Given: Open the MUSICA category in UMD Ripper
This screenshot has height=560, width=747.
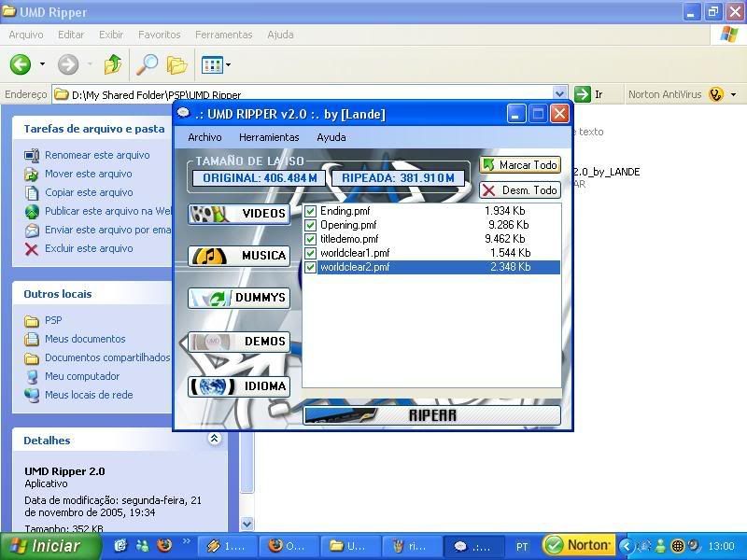Looking at the screenshot, I should coord(239,256).
